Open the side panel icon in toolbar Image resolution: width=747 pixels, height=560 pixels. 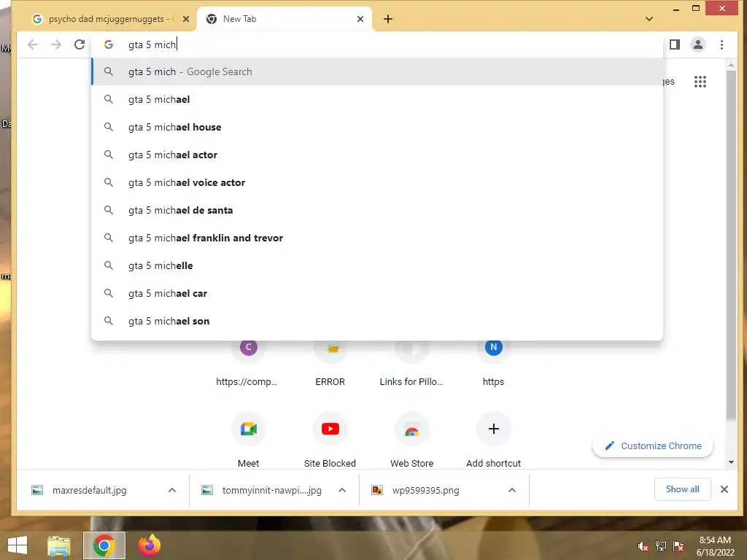click(x=675, y=44)
